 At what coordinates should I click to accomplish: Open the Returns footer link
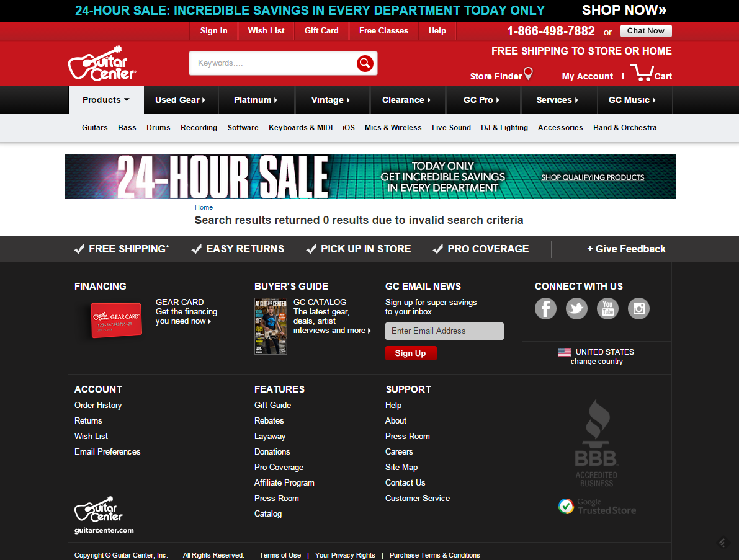point(88,420)
